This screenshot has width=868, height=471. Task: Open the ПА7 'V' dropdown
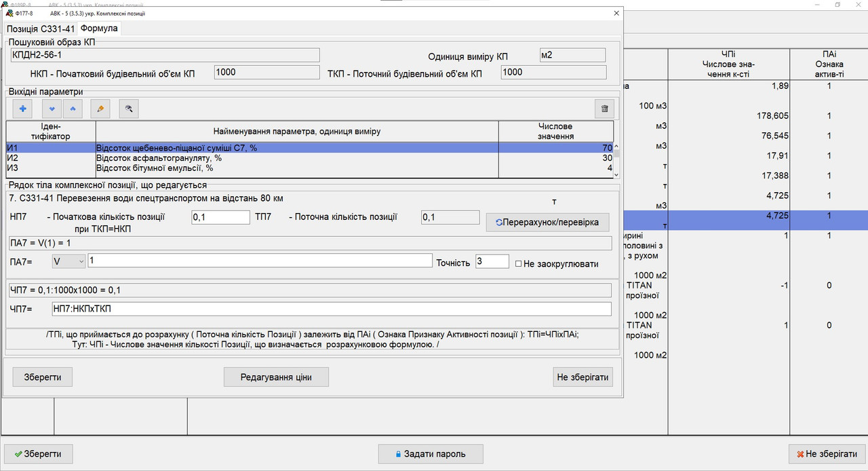coord(68,261)
